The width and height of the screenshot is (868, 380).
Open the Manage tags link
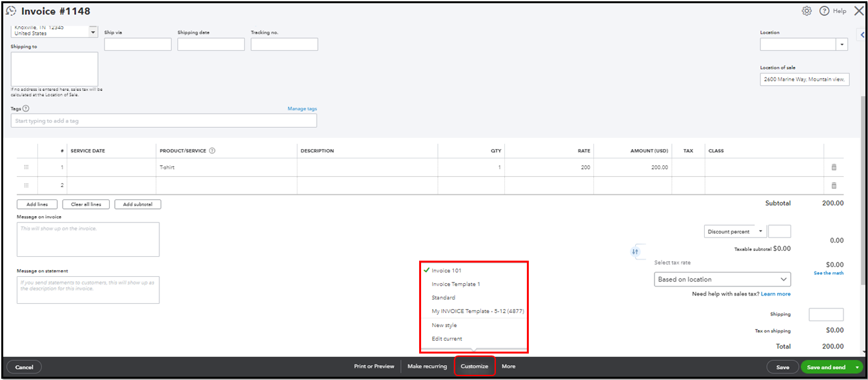coord(302,108)
